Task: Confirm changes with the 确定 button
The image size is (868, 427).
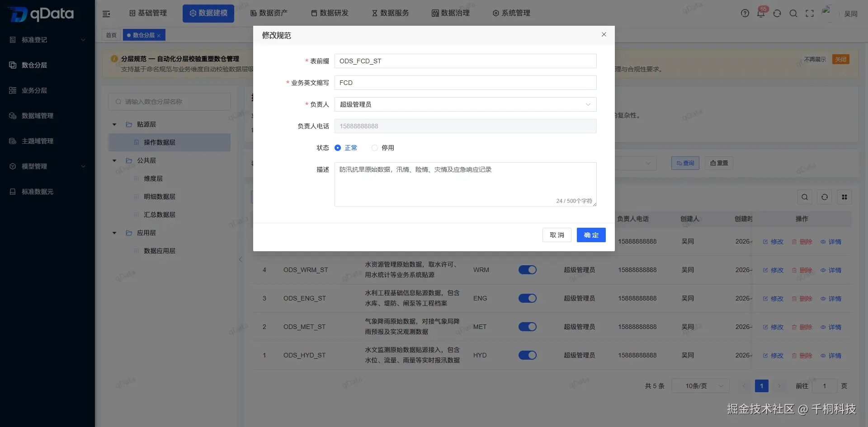Action: coord(591,235)
